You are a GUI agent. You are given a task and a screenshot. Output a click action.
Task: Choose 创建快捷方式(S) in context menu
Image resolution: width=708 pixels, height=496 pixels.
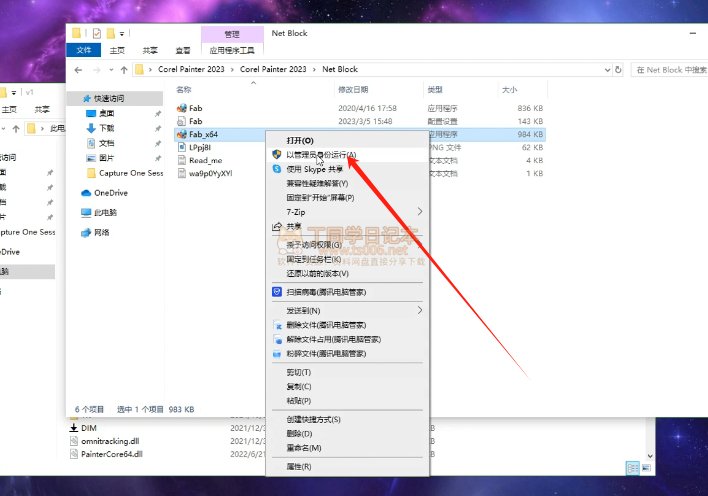pyautogui.click(x=347, y=420)
